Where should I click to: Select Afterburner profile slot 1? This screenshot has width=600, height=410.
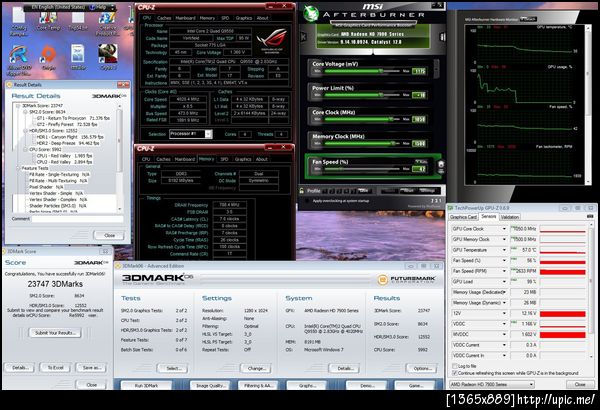point(325,191)
